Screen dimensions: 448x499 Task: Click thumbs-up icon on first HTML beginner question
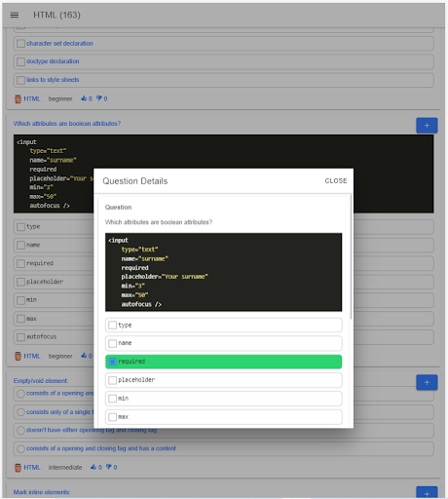[x=84, y=98]
